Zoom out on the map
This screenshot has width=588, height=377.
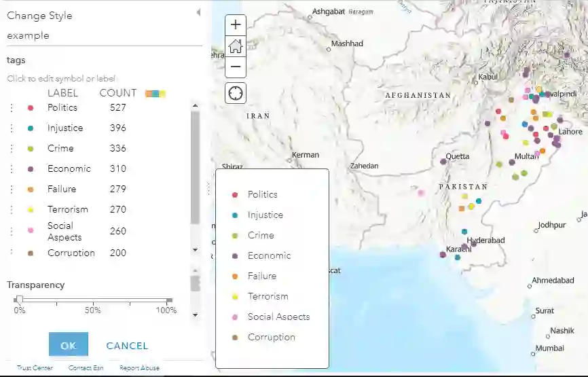click(236, 67)
